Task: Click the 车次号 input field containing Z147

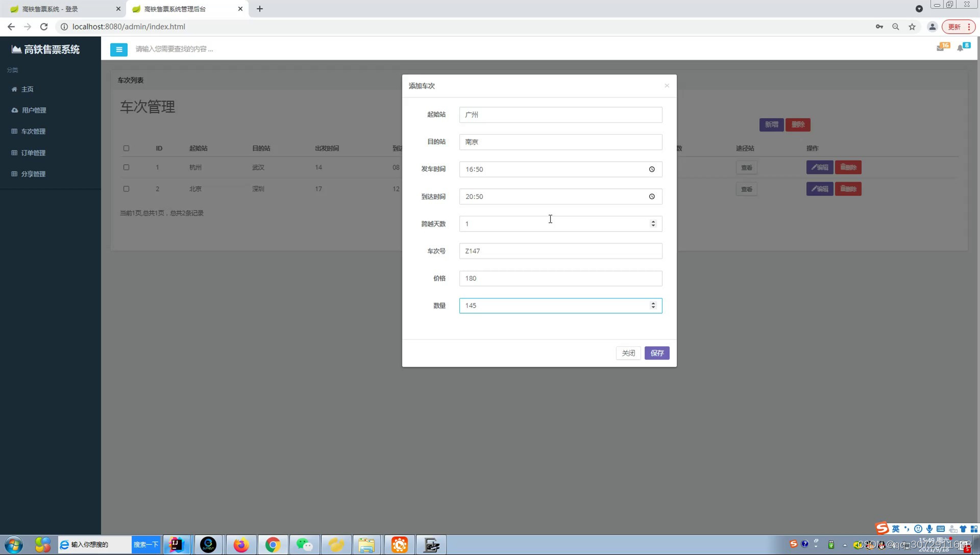Action: [560, 251]
